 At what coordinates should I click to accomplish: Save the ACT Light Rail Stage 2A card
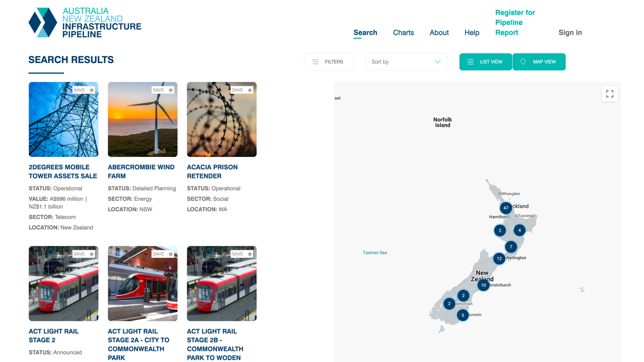pyautogui.click(x=163, y=254)
